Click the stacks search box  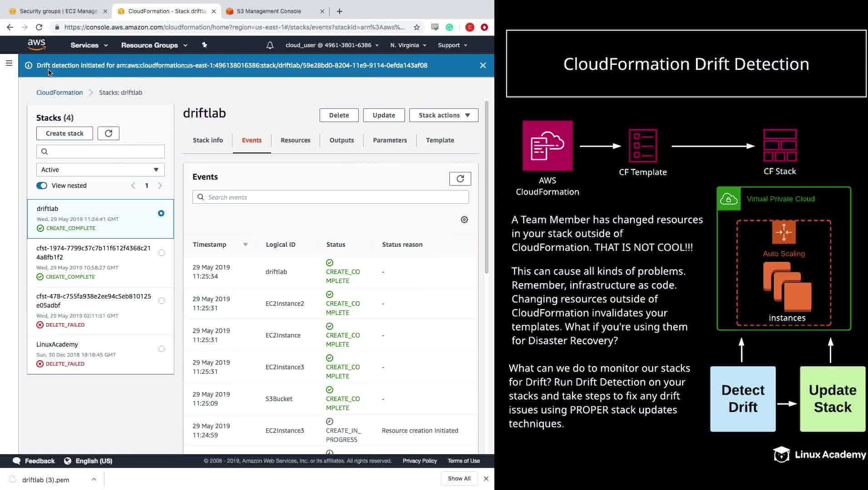100,152
